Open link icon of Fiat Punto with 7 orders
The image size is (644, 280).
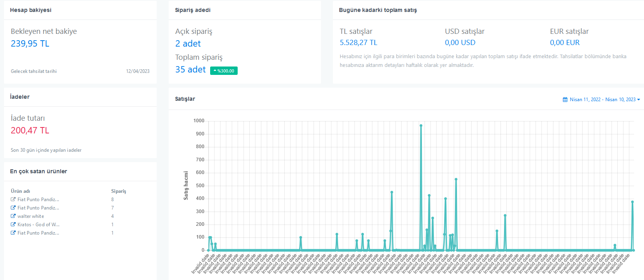(13, 208)
